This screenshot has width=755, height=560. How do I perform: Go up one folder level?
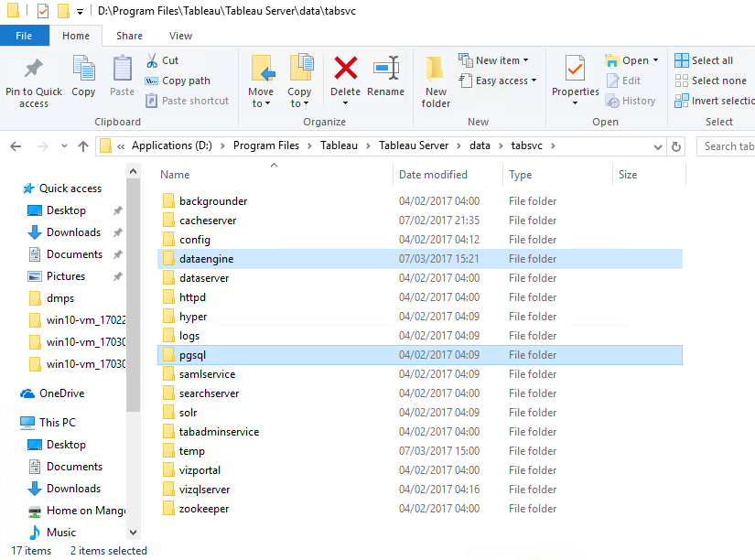pos(83,145)
